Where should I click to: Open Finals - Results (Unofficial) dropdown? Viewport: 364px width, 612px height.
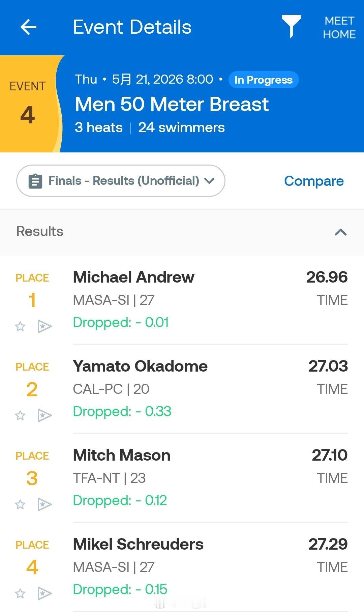pyautogui.click(x=121, y=181)
